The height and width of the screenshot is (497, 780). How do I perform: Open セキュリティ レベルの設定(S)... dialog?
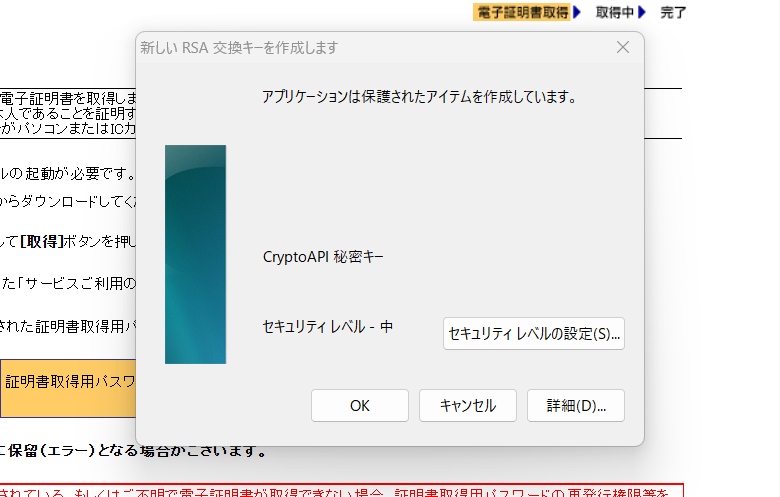point(533,334)
